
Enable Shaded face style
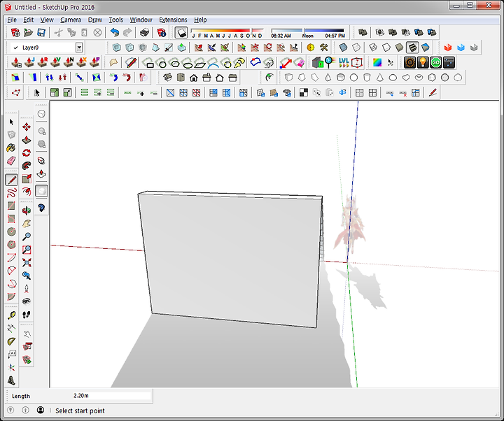pos(399,48)
